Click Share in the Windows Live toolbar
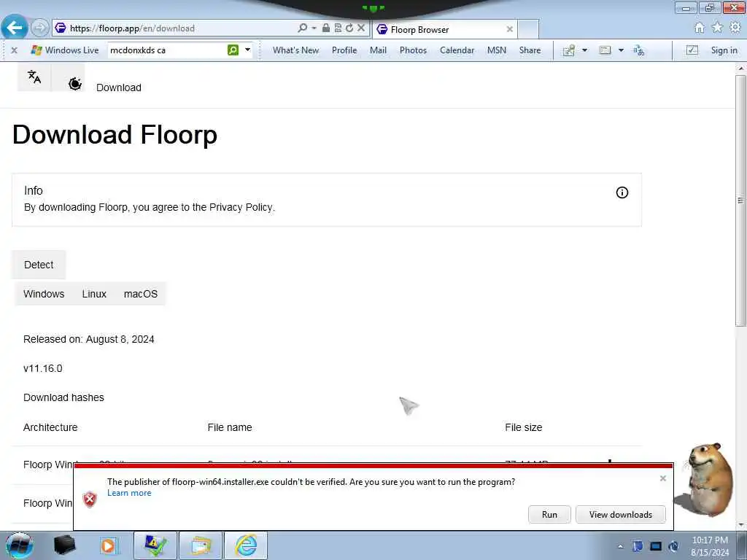This screenshot has height=560, width=747. (530, 50)
